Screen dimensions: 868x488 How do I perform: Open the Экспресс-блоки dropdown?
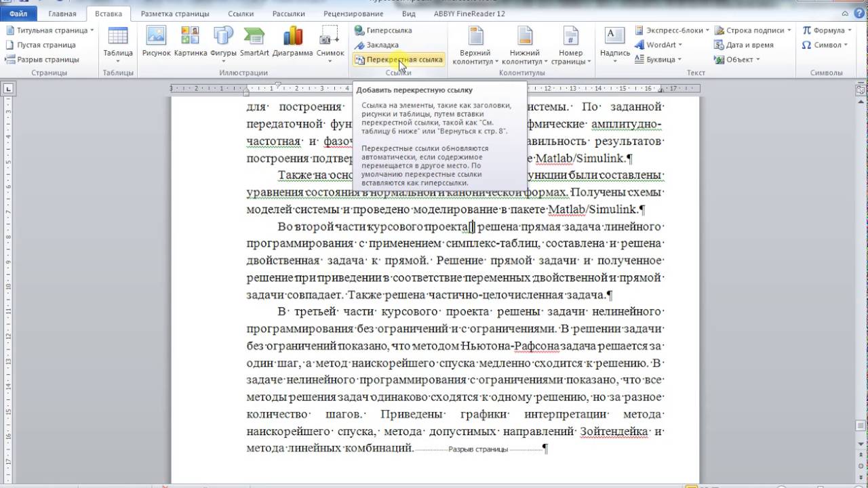coord(672,30)
